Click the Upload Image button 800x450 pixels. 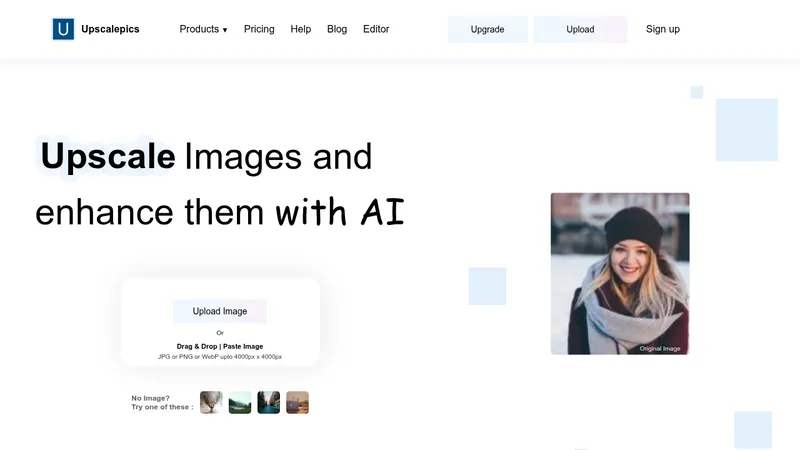coord(220,311)
